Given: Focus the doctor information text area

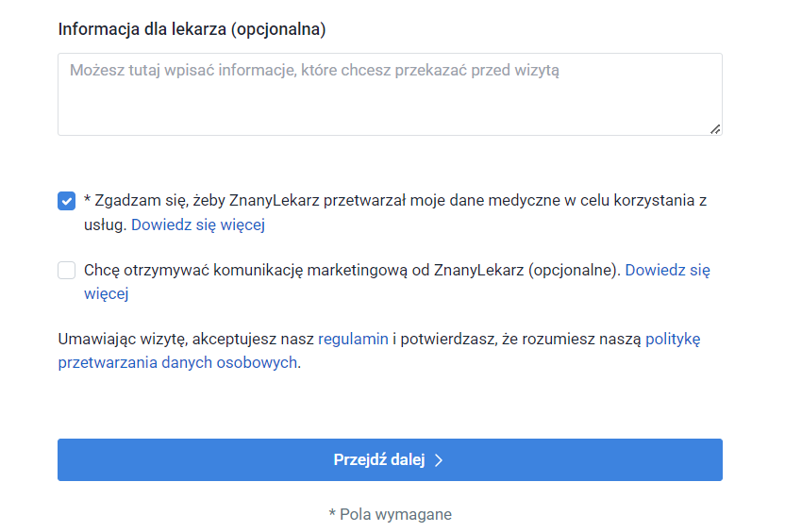Looking at the screenshot, I should [390, 104].
